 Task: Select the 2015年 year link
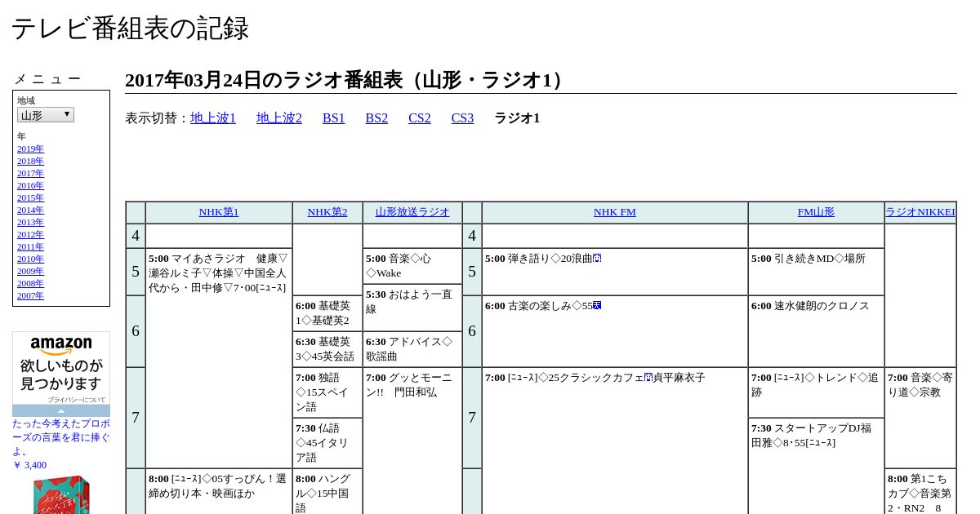pyautogui.click(x=30, y=197)
